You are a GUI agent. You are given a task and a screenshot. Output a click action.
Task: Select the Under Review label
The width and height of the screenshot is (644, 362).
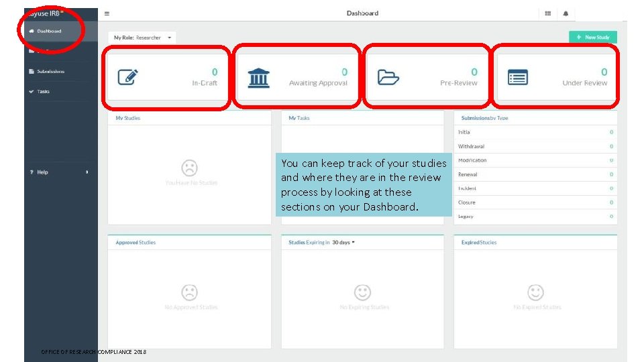point(585,83)
